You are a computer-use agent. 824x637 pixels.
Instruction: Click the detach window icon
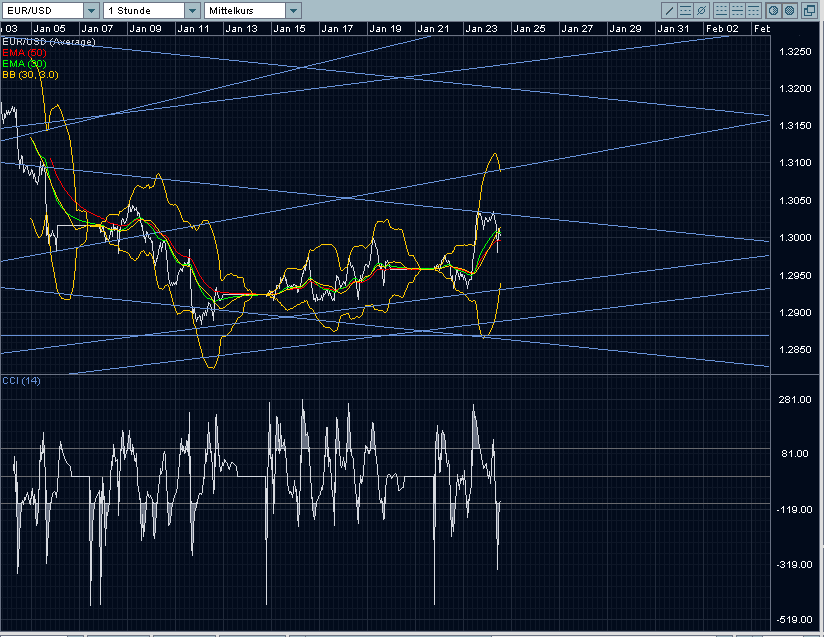tap(811, 10)
